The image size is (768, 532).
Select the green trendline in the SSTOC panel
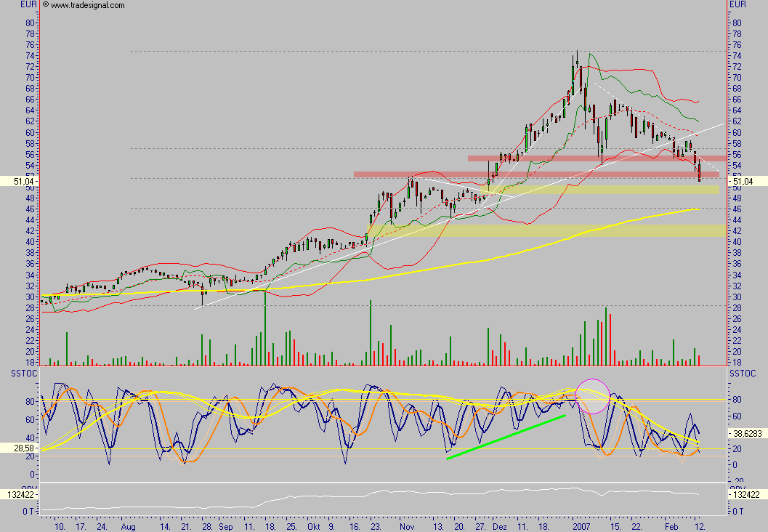coord(506,437)
